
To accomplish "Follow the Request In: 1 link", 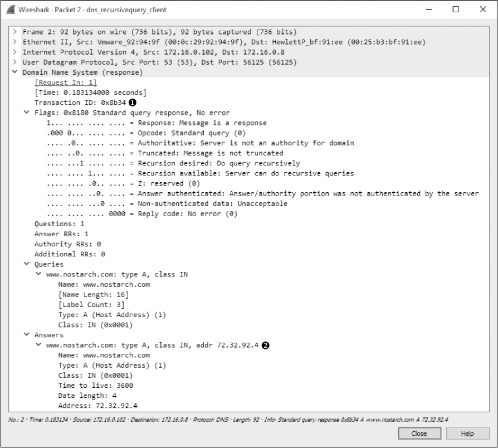I will point(65,82).
